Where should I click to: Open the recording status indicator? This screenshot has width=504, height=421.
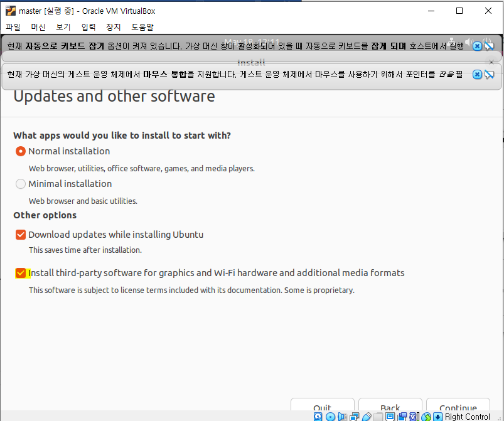pyautogui.click(x=402, y=417)
